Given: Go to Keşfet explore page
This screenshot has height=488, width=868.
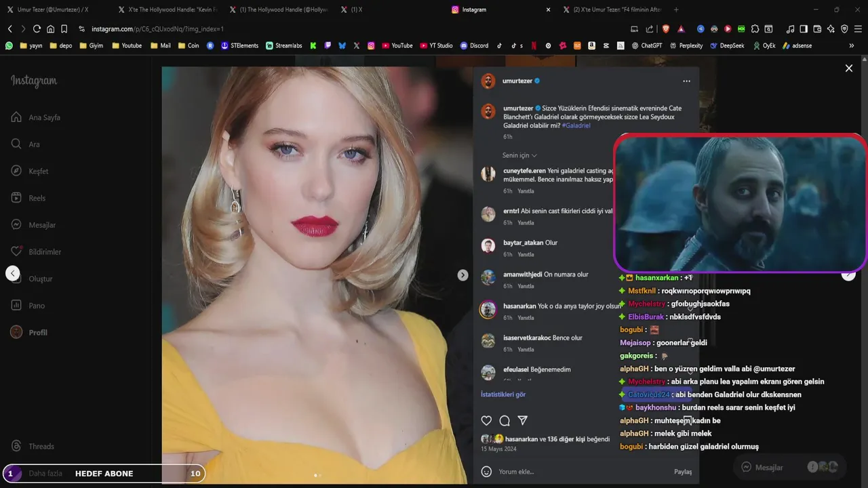Looking at the screenshot, I should (30, 171).
